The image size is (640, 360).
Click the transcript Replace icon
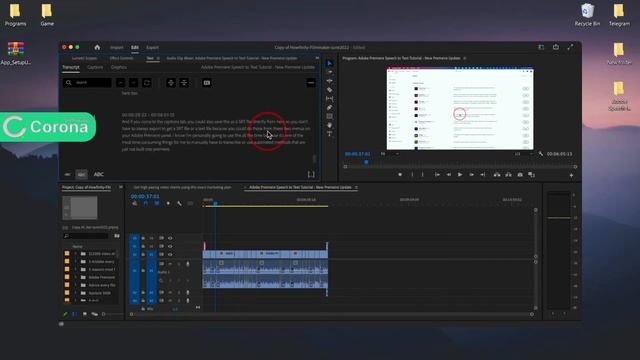(147, 83)
